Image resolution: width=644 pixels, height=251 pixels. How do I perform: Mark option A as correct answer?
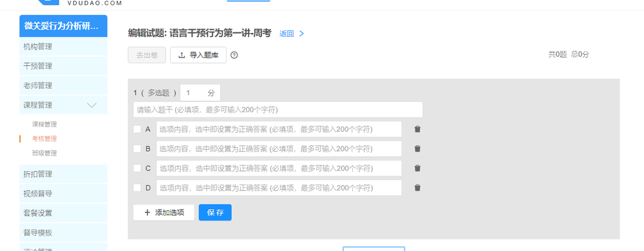pos(137,129)
